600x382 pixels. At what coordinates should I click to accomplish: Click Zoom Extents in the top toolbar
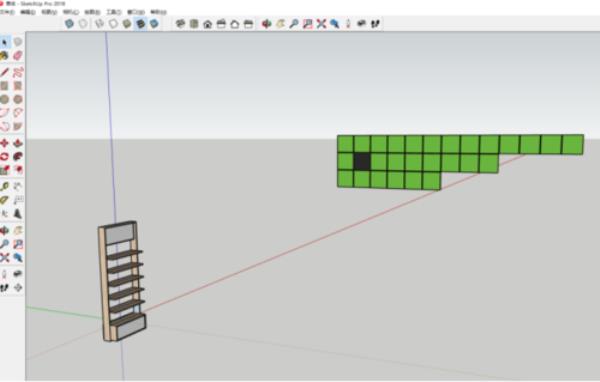(321, 24)
